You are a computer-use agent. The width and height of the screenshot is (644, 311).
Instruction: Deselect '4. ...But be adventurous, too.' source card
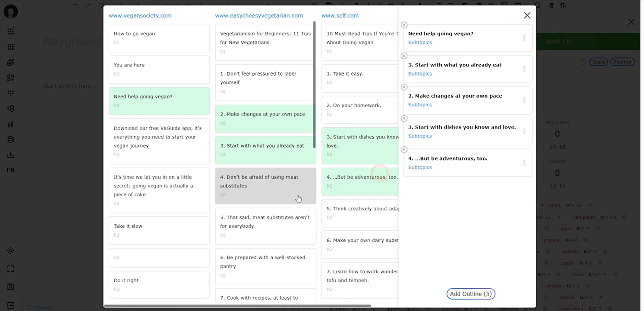(x=360, y=181)
